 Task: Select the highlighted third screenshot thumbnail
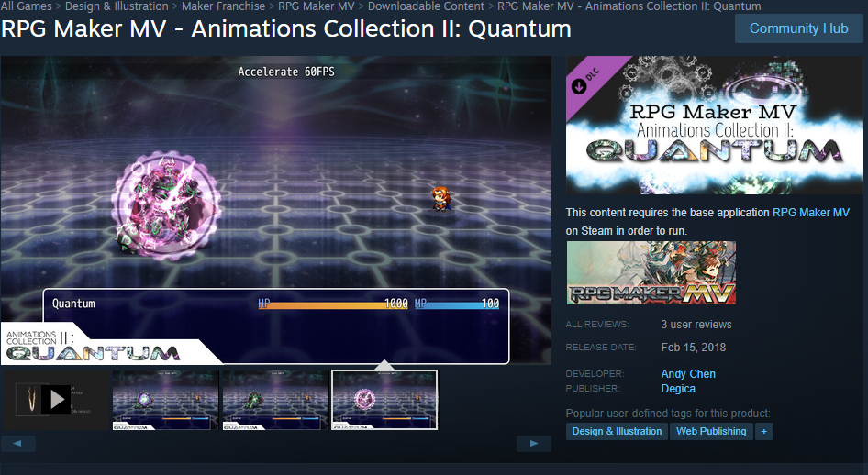pos(384,400)
